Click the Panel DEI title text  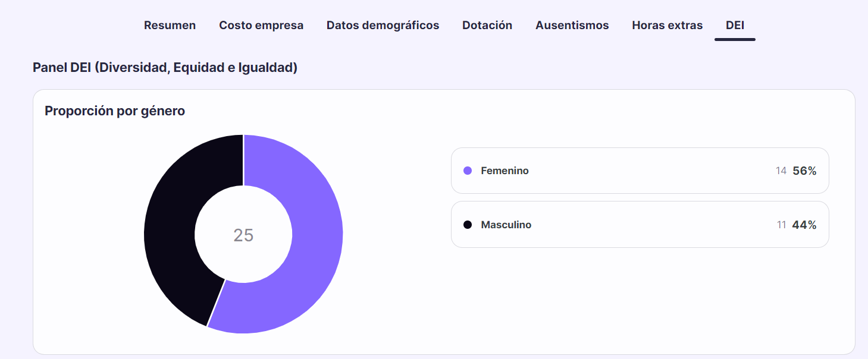[x=165, y=68]
